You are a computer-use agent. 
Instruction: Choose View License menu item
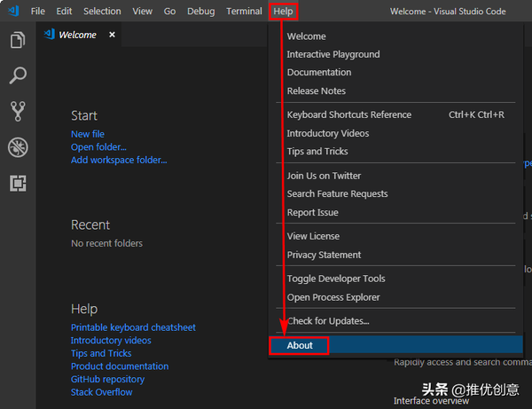[395, 236]
